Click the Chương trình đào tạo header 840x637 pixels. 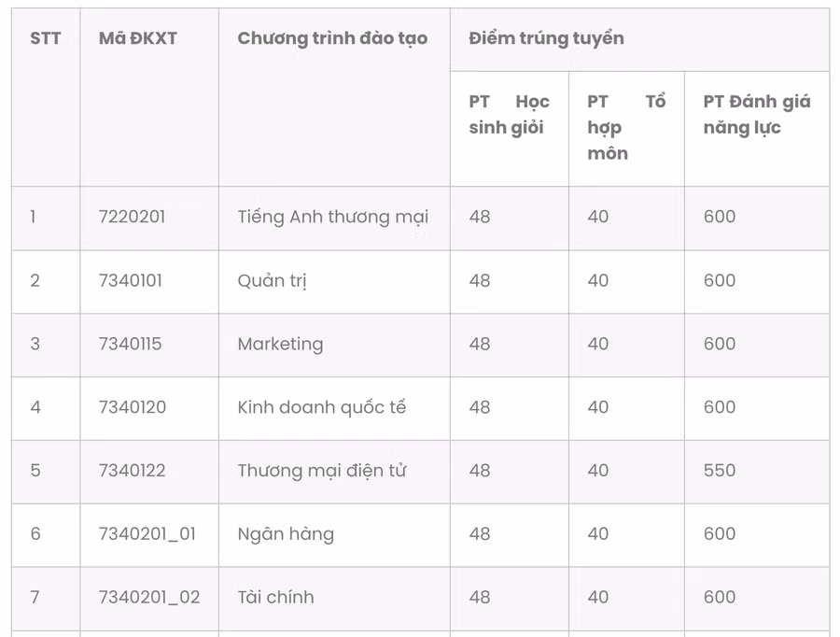click(x=332, y=38)
